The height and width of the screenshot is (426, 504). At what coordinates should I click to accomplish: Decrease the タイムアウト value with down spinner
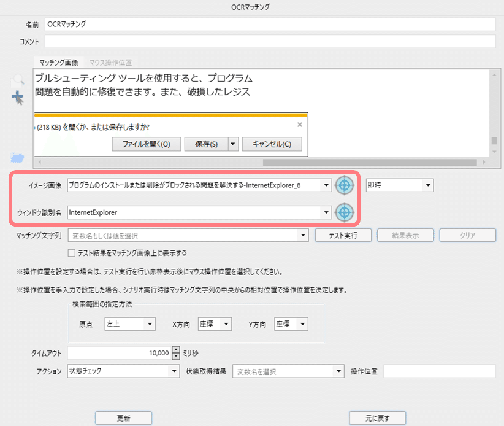pos(176,356)
